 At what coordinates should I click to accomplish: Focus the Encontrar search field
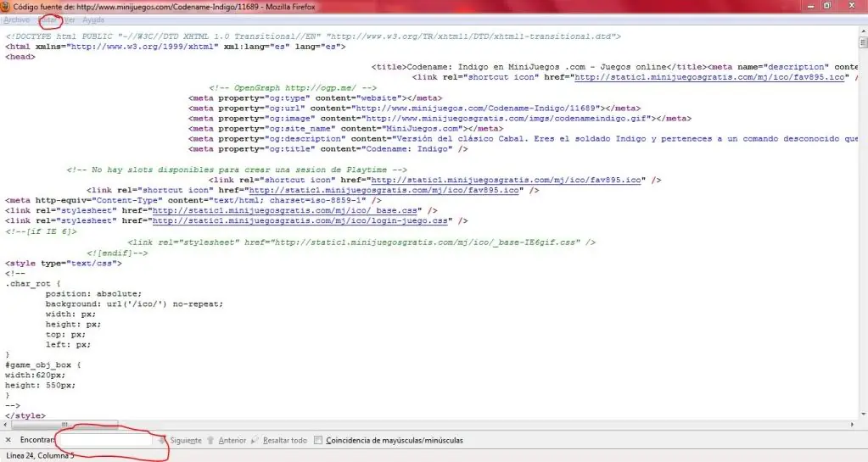105,441
